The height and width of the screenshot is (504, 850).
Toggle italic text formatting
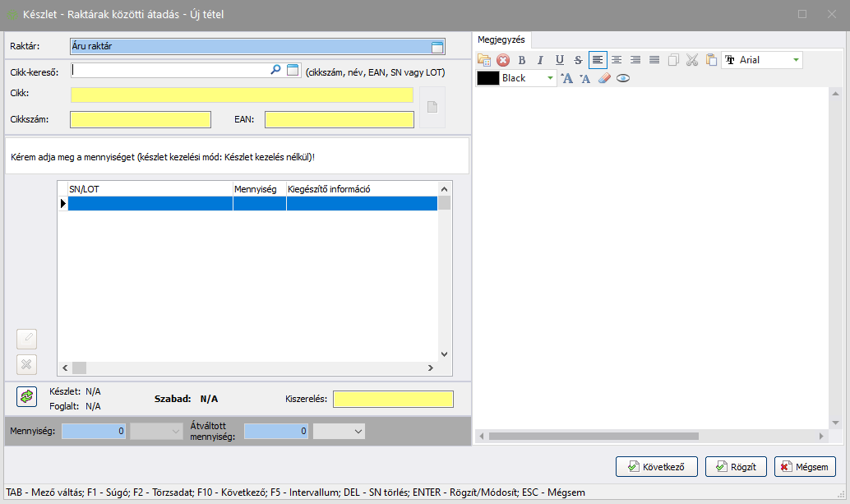[x=540, y=60]
